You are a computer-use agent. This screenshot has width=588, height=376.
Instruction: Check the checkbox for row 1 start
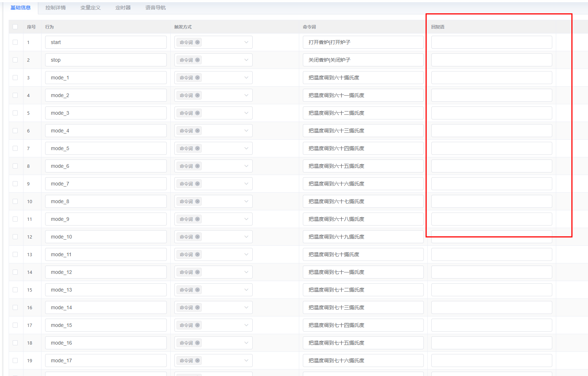coord(15,42)
